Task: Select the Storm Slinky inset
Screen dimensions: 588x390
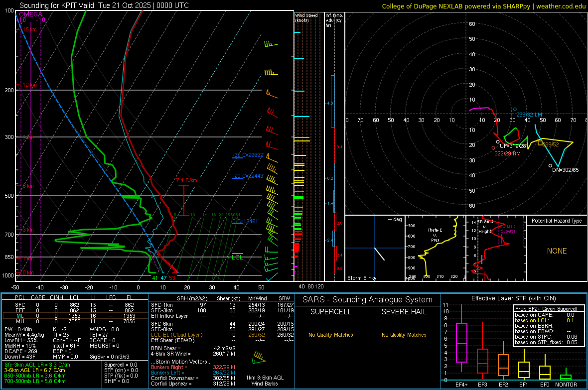Action: (375, 248)
